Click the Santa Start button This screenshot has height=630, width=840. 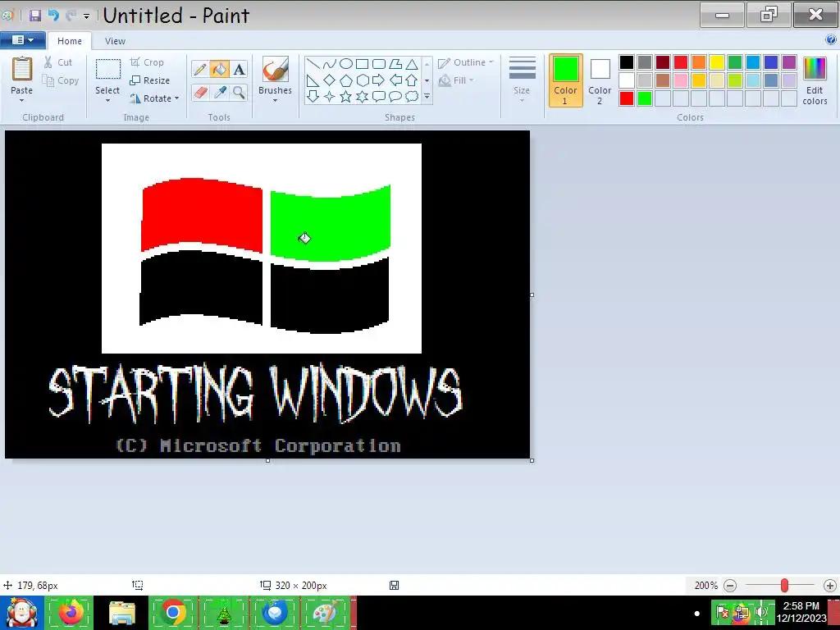(21, 612)
